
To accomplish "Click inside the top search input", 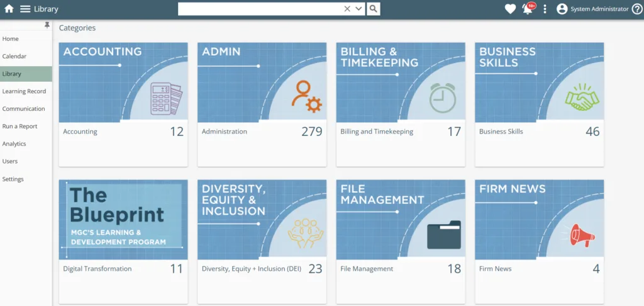I will tap(260, 9).
